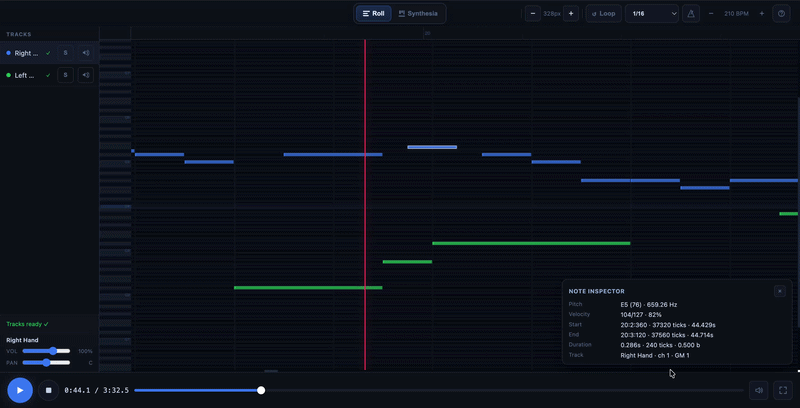The width and height of the screenshot is (800, 408).
Task: Toggle the Loop button
Action: tap(603, 14)
